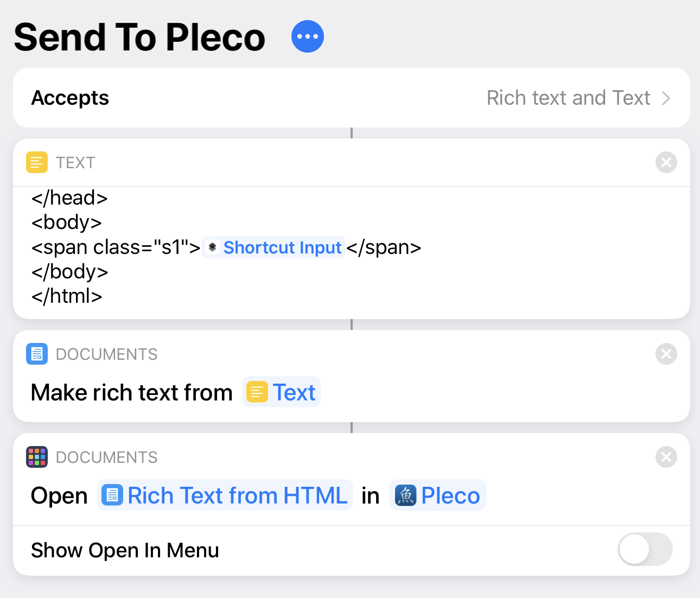Tap the icon inside the Text variable pill
Viewport: 700px width, 598px height.
(257, 392)
